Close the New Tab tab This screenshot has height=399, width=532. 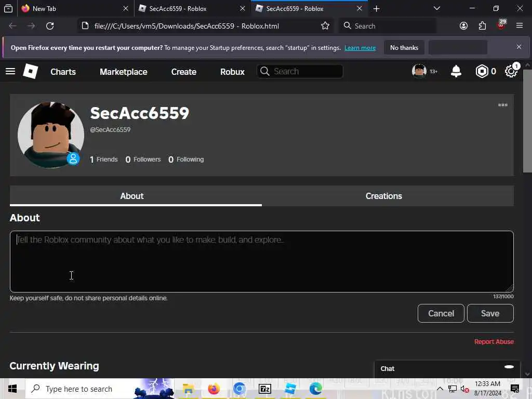[126, 8]
